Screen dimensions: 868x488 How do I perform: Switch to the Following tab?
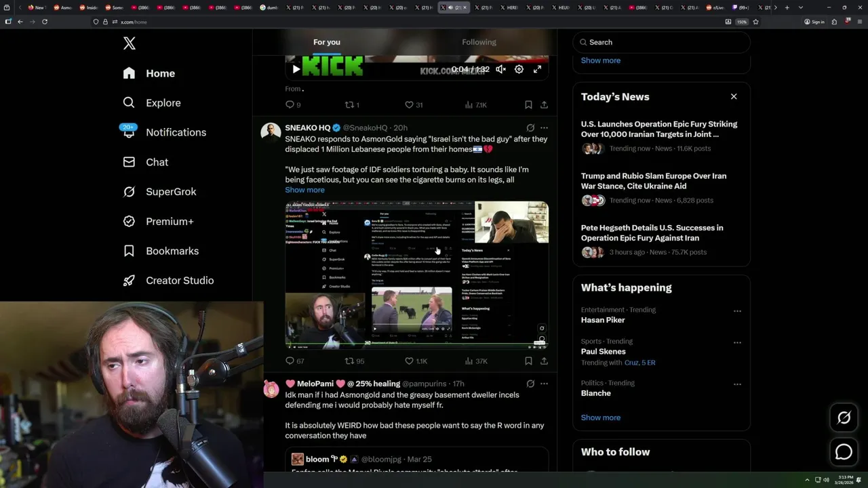[x=479, y=42]
